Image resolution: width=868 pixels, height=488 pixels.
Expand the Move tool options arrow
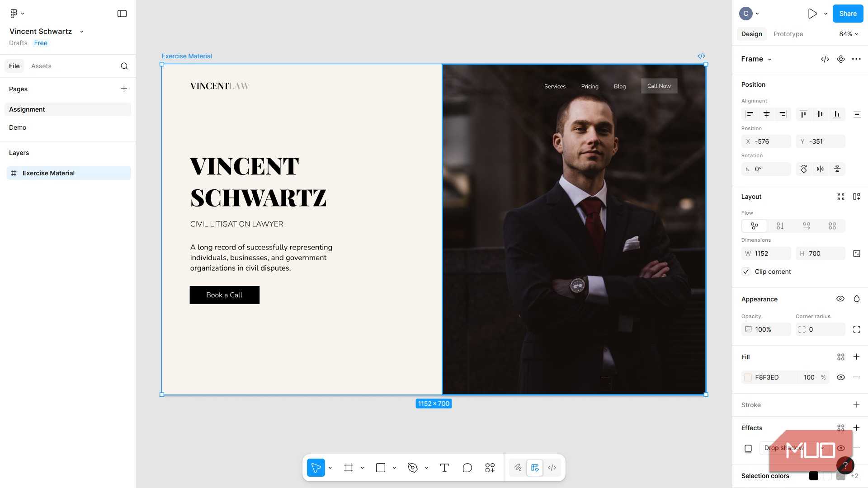330,468
